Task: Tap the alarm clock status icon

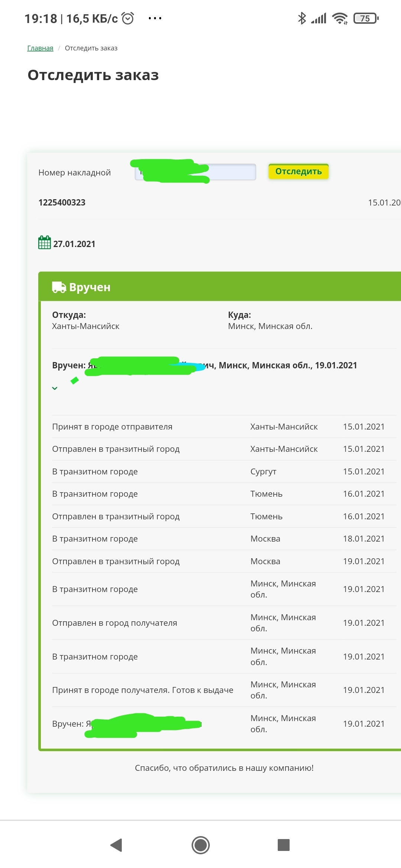Action: pos(128,18)
